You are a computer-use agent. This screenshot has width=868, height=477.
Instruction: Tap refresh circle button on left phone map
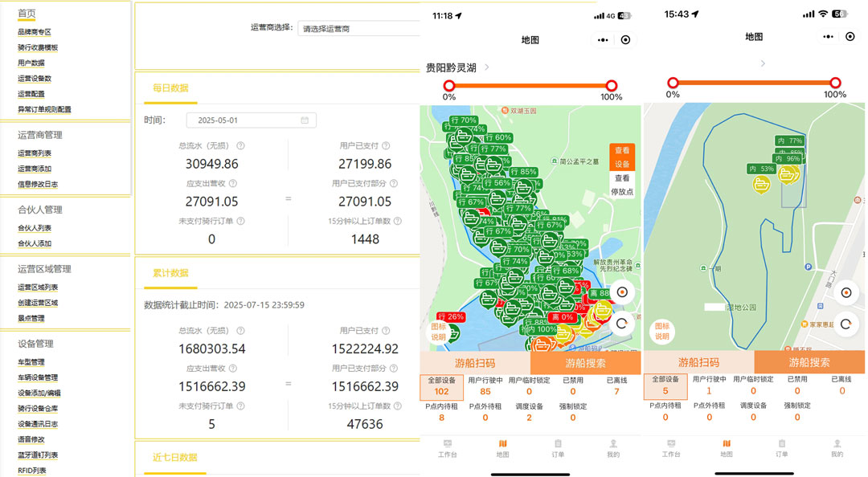tap(621, 324)
